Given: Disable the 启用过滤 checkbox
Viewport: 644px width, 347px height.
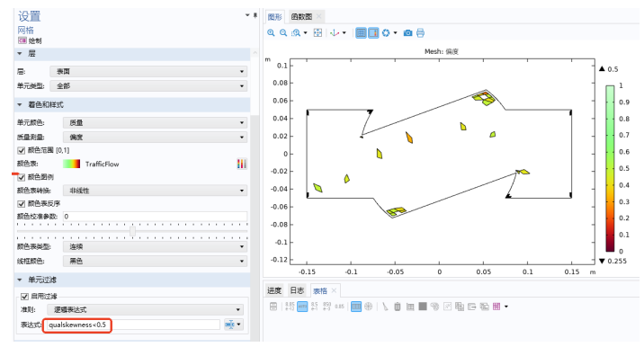Looking at the screenshot, I should click(24, 297).
